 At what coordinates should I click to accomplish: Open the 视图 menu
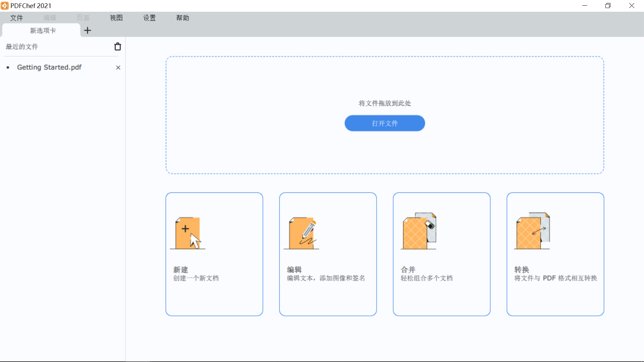pos(116,18)
